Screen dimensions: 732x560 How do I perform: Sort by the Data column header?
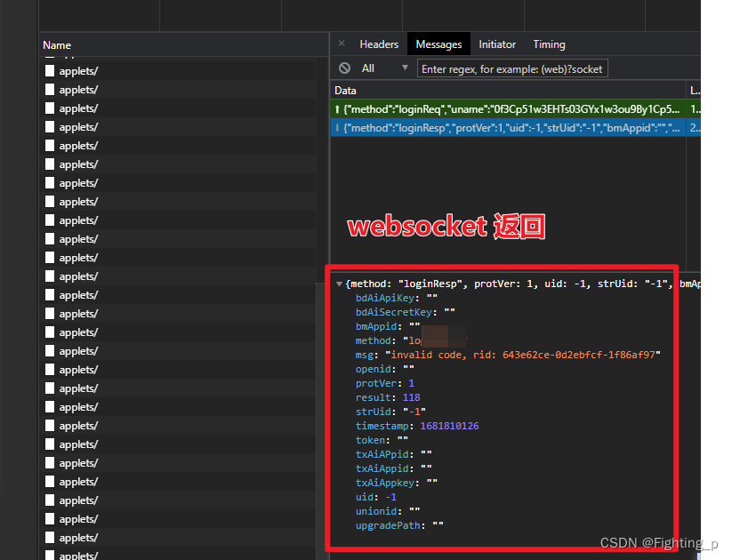(x=508, y=91)
